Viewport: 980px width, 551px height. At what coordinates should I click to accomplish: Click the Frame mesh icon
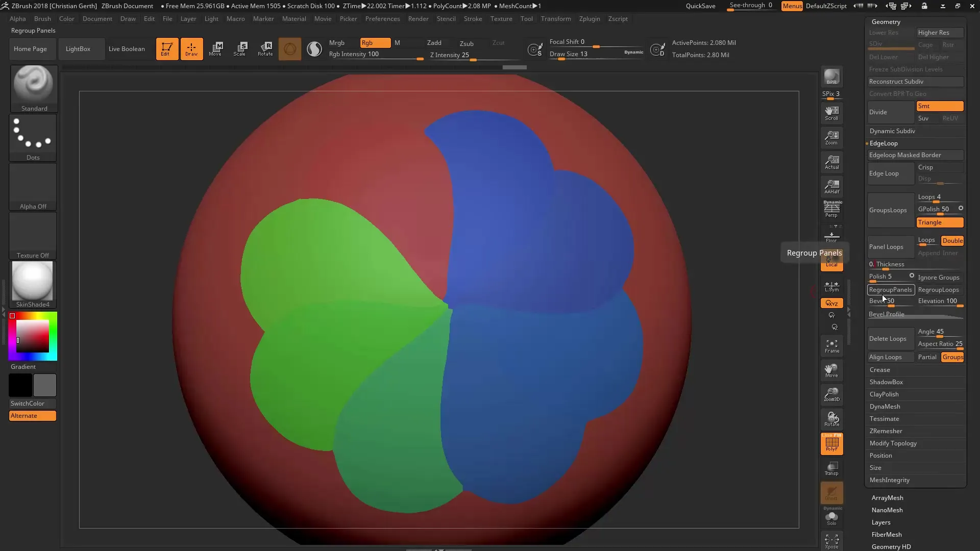[831, 346]
